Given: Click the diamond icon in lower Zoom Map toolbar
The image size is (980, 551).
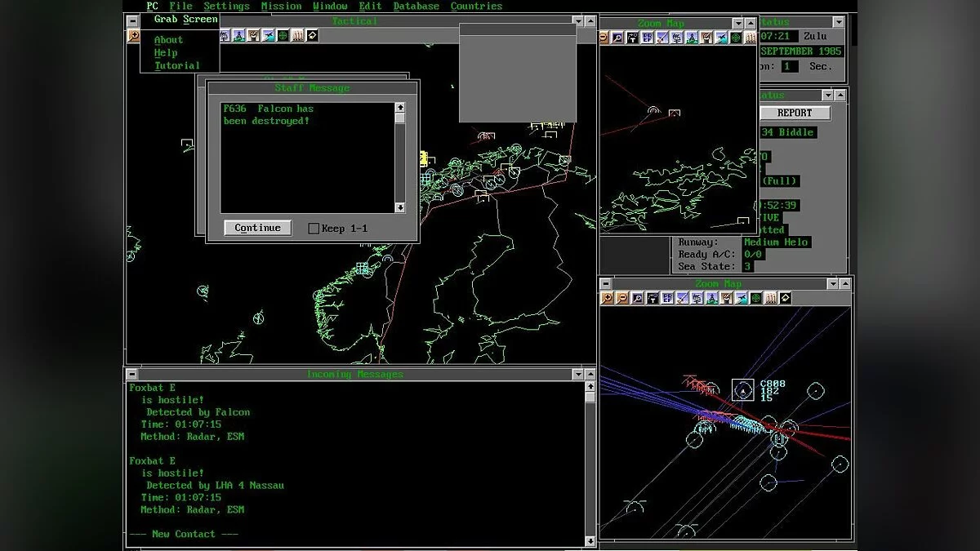Looking at the screenshot, I should 786,298.
